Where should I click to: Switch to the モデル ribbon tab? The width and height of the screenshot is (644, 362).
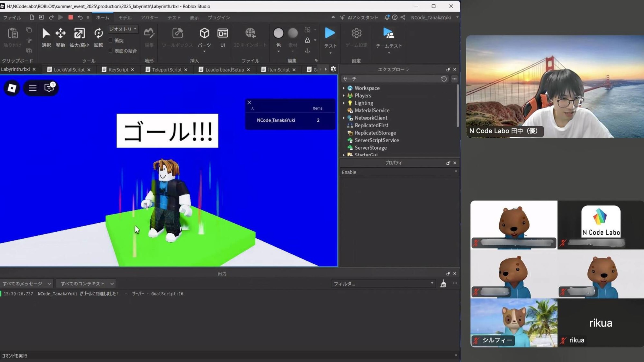125,18
